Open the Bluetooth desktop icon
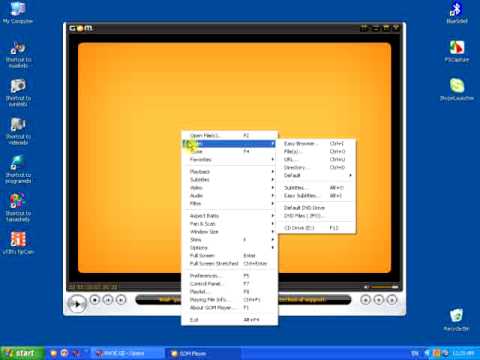480x360 pixels. [x=456, y=13]
